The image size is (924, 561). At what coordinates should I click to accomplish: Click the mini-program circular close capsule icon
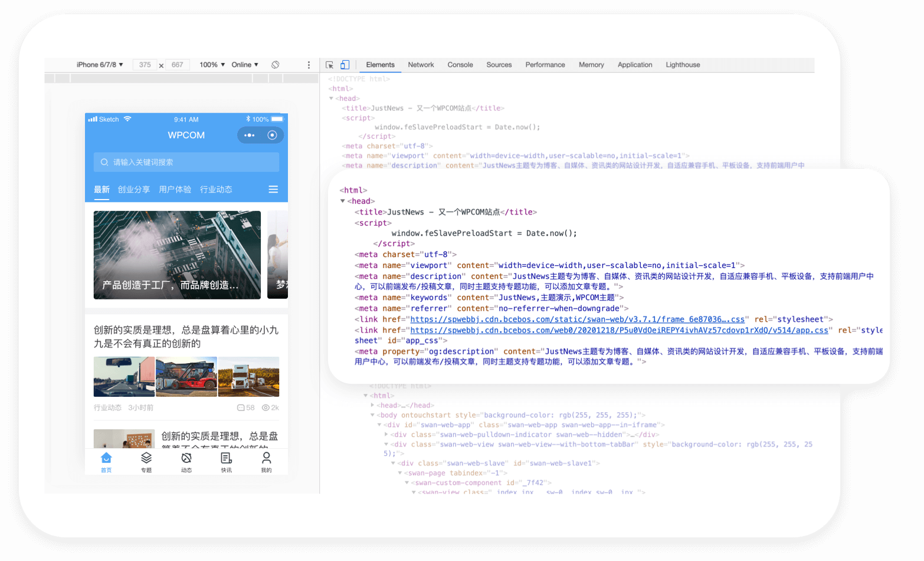pyautogui.click(x=272, y=135)
